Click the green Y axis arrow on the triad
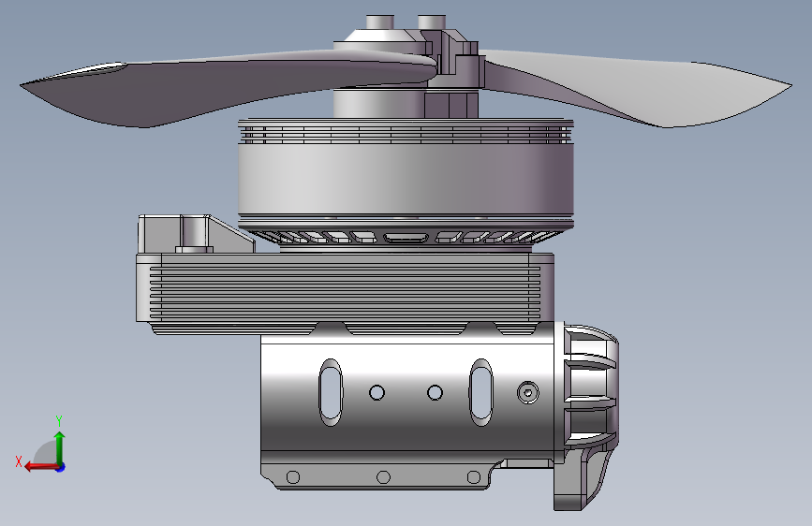812x526 pixels. 60,447
